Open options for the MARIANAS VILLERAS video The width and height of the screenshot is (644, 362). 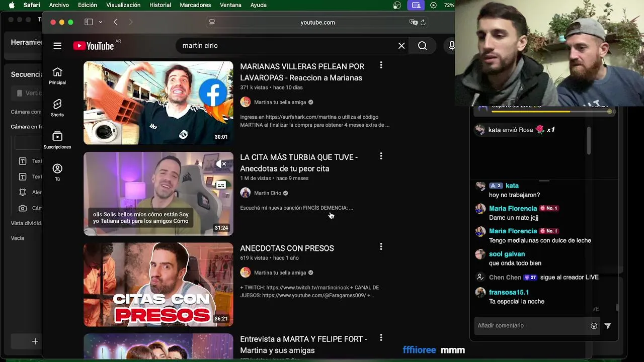(x=381, y=65)
